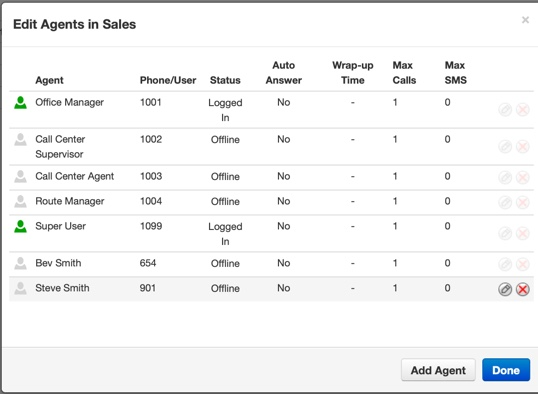
Task: Click extension 1004
Action: tap(151, 201)
